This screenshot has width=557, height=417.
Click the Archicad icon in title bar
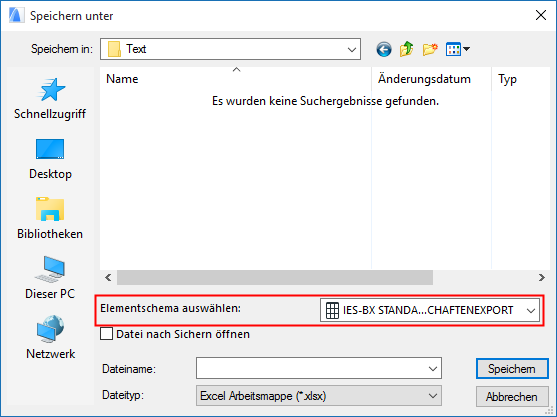[x=16, y=16]
